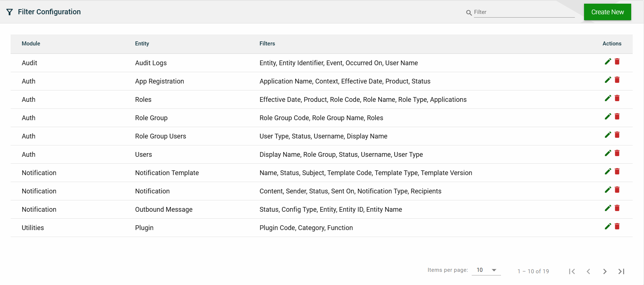
Task: Click into the Filter search field
Action: click(524, 12)
